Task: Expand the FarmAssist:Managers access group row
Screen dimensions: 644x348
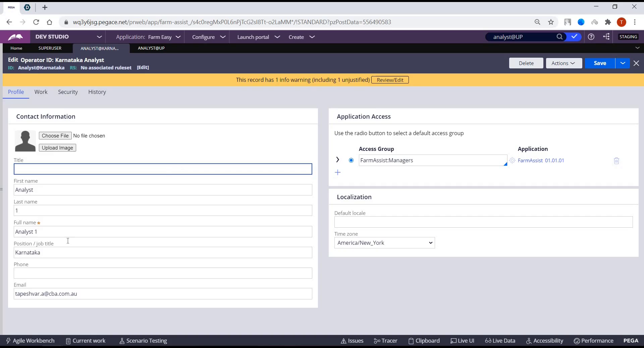Action: click(338, 160)
